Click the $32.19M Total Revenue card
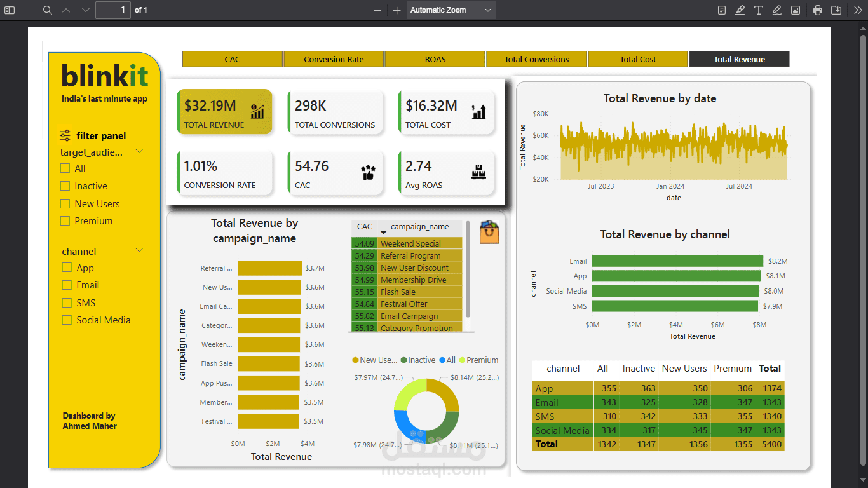The width and height of the screenshot is (868, 488). [x=224, y=112]
